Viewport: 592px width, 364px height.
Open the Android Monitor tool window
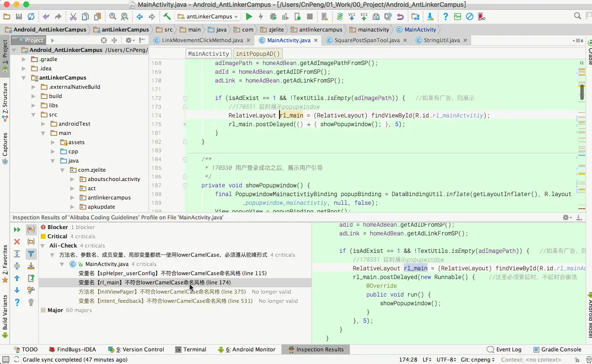(x=247, y=349)
